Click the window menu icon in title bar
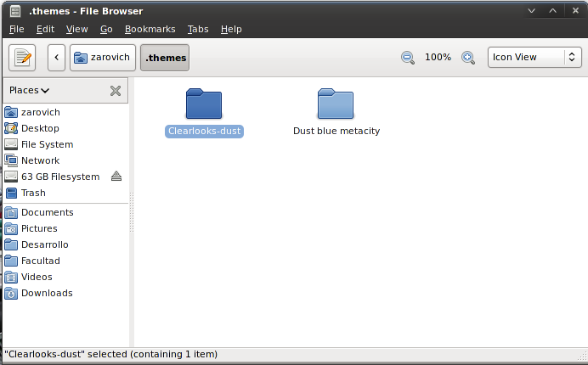This screenshot has height=365, width=588. click(15, 11)
